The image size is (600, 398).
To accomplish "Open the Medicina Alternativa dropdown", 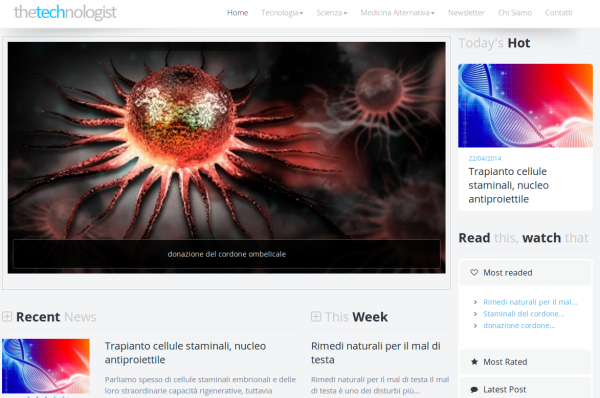I will (x=397, y=13).
